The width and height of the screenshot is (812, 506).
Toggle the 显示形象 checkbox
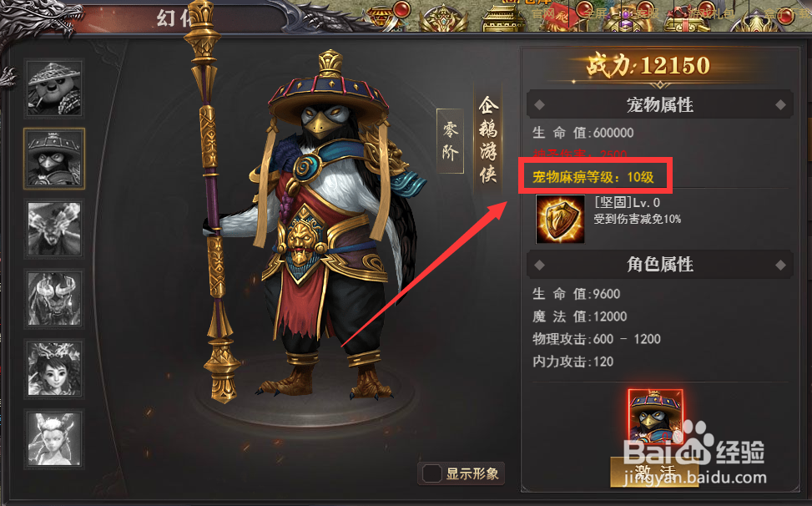[x=431, y=473]
